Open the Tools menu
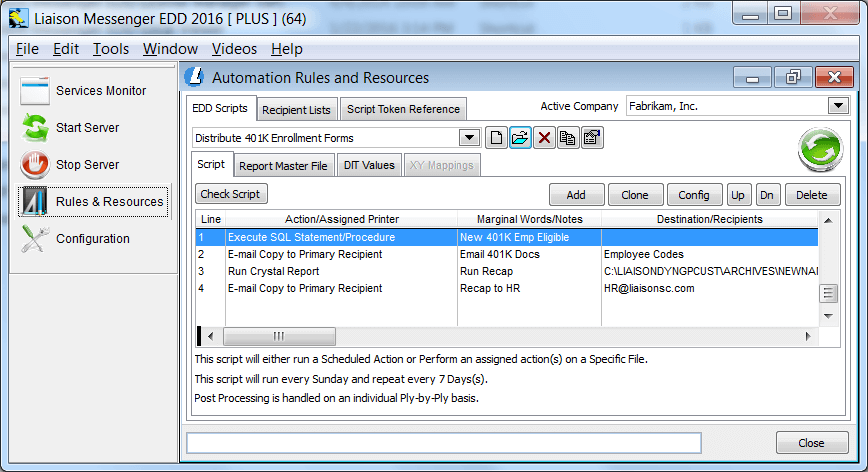The width and height of the screenshot is (868, 472). coord(111,49)
